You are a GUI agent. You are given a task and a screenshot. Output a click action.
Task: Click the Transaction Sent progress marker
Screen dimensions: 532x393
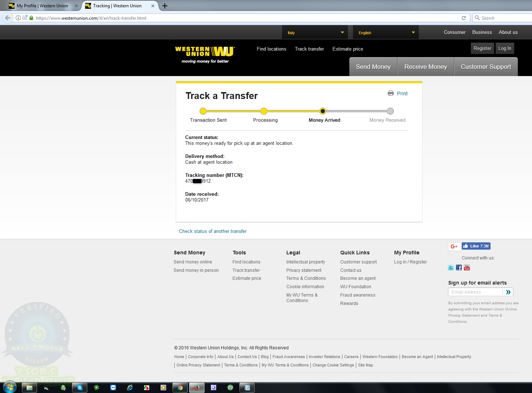[203, 111]
